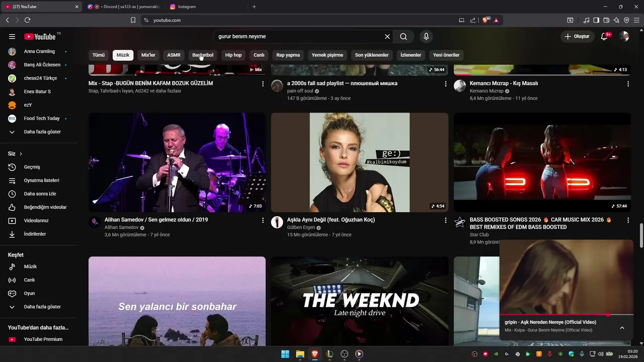Image resolution: width=644 pixels, height=362 pixels.
Task: Open options for Alihan Samedov video
Action: click(263, 220)
